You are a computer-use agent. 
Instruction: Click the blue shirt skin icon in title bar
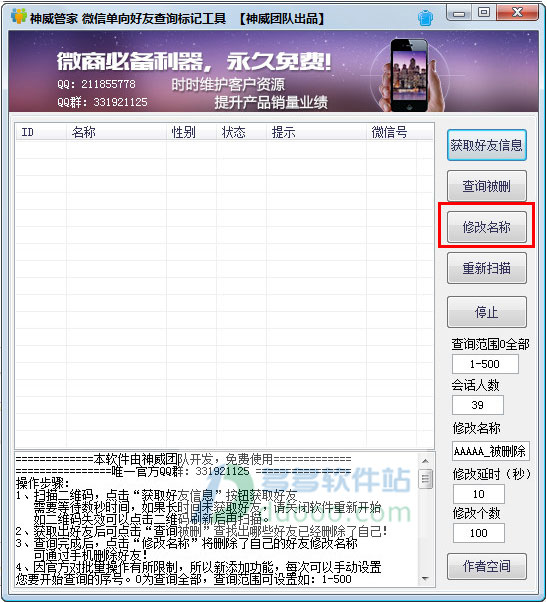click(x=425, y=18)
